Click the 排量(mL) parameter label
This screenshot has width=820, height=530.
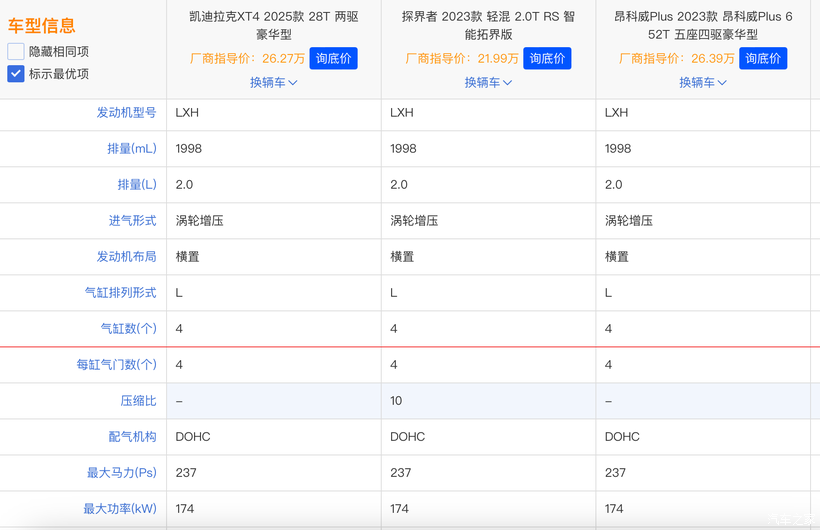[x=132, y=149]
